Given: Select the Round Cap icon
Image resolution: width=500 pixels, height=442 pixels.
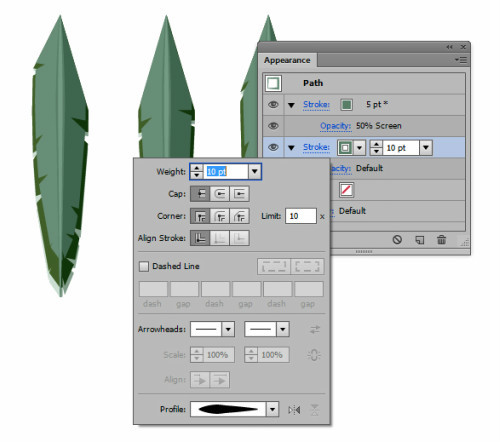Looking at the screenshot, I should coord(220,194).
